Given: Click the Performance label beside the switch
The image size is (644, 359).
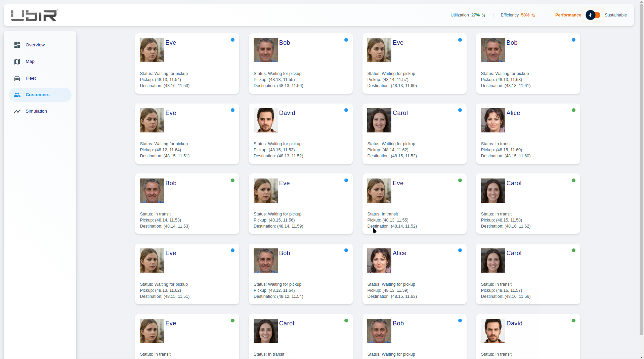Looking at the screenshot, I should pyautogui.click(x=568, y=15).
